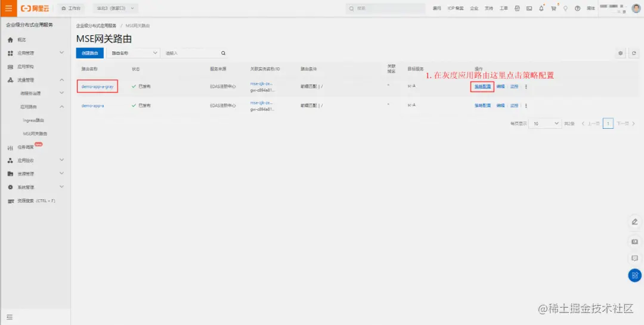Click the lightbulb tips icon
644x325 pixels.
click(x=565, y=8)
